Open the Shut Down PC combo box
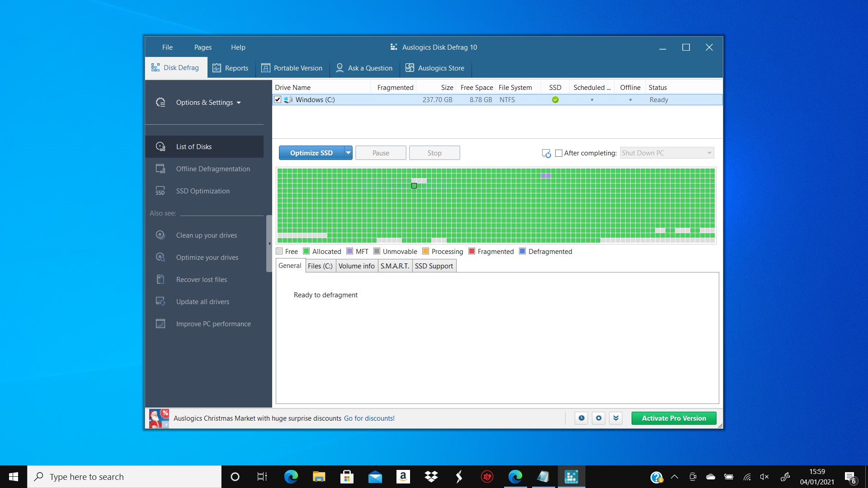 coord(667,153)
